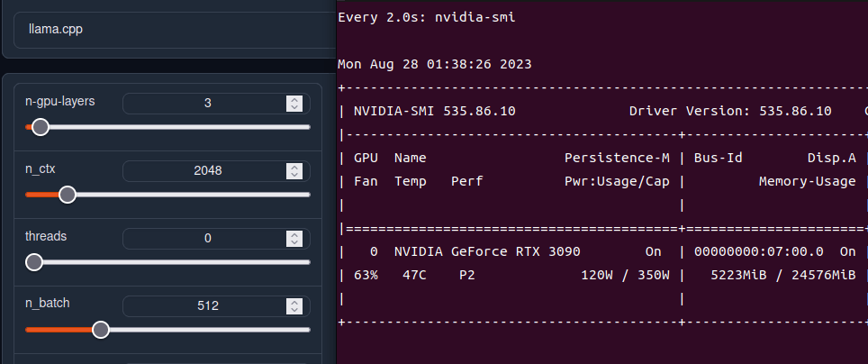Decrease n_batch with the down arrow

click(294, 310)
